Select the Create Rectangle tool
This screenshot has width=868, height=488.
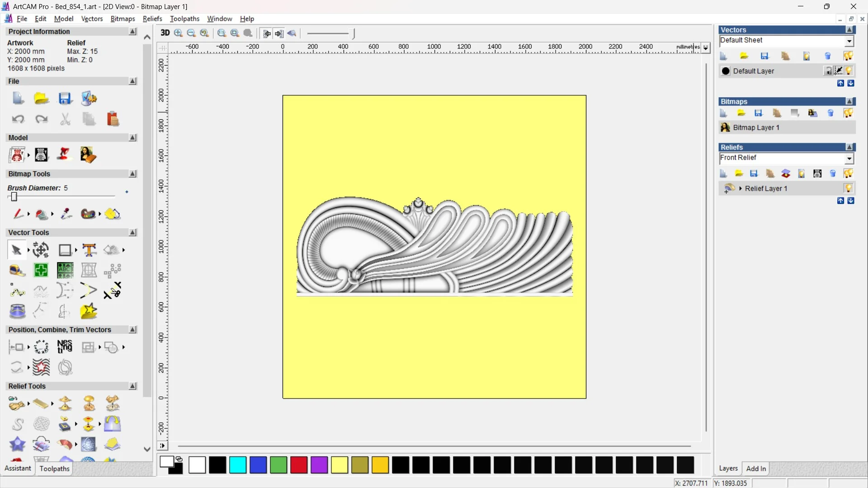65,250
